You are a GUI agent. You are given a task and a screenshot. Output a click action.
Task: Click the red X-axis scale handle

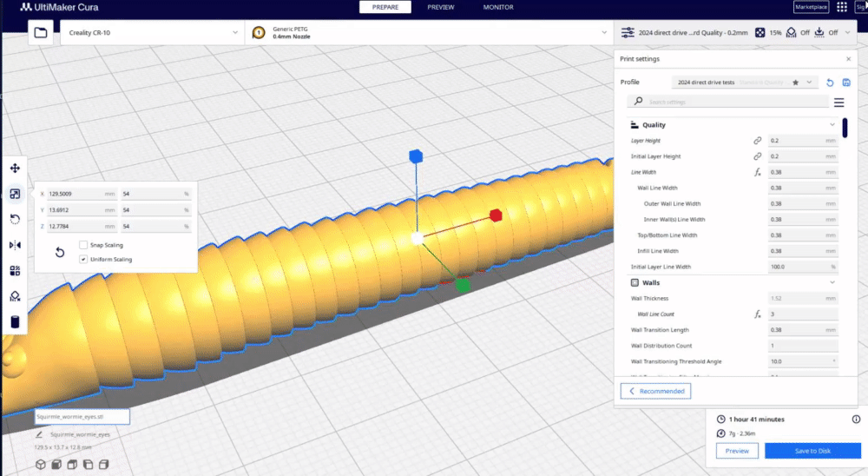pos(496,215)
